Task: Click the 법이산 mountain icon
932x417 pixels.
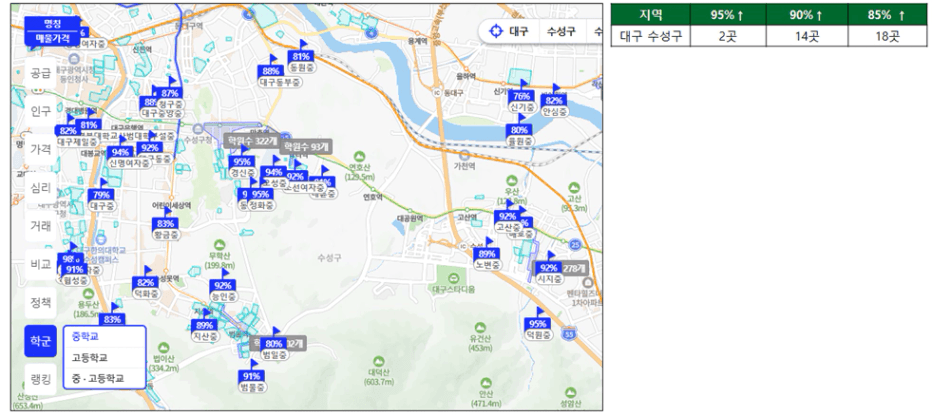Action: [164, 348]
